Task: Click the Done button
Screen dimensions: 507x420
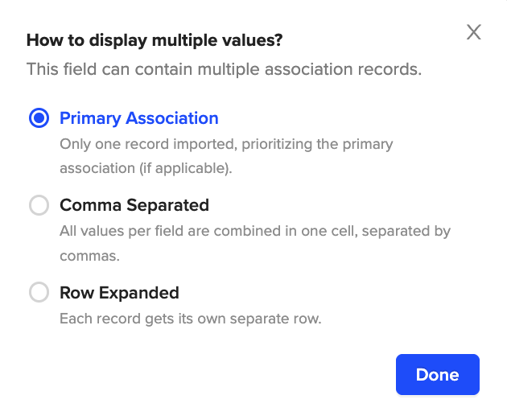Action: [x=437, y=375]
